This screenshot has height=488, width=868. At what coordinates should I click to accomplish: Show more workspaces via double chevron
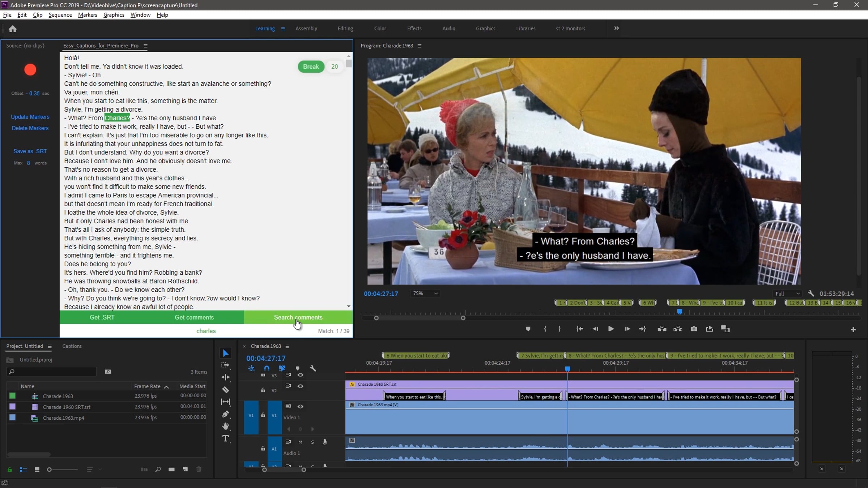point(616,28)
